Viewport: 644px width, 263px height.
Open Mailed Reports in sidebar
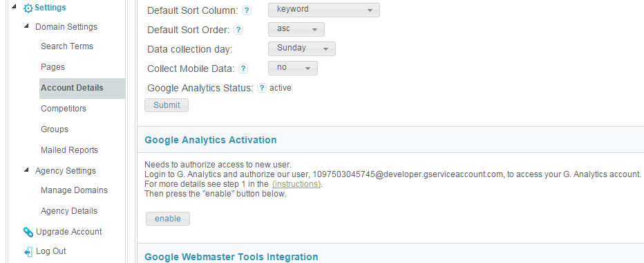point(69,149)
